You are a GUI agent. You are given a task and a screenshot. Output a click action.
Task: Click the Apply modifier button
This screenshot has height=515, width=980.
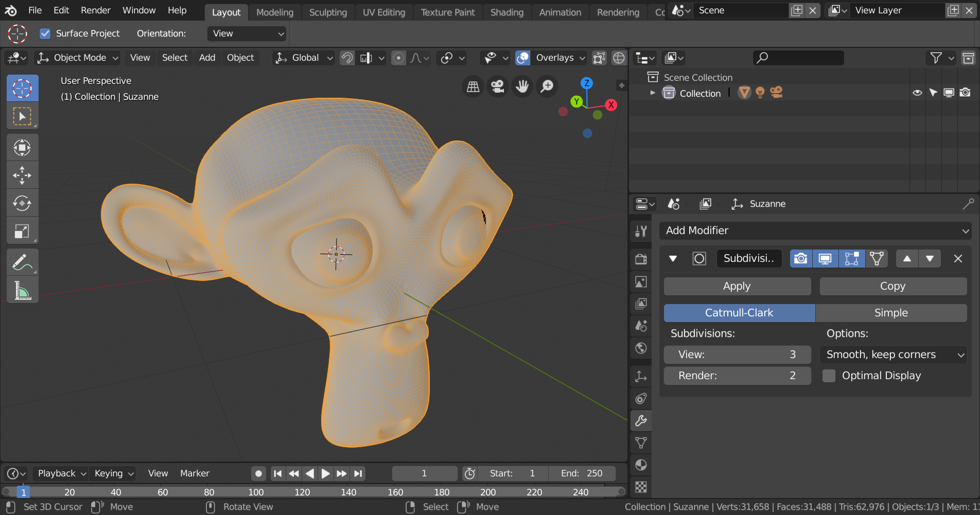pos(737,286)
